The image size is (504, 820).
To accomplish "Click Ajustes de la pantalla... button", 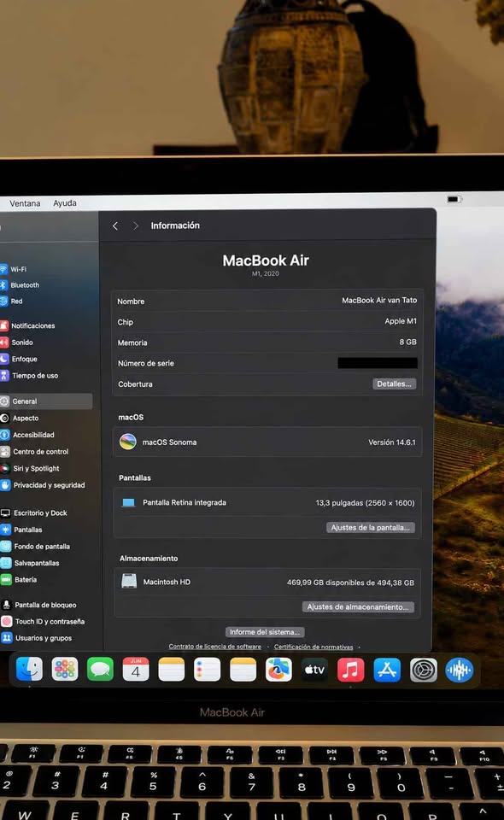I will tap(371, 528).
